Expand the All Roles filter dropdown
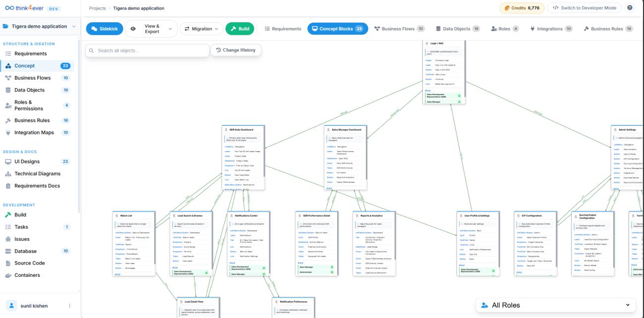This screenshot has width=644, height=318. (x=556, y=305)
